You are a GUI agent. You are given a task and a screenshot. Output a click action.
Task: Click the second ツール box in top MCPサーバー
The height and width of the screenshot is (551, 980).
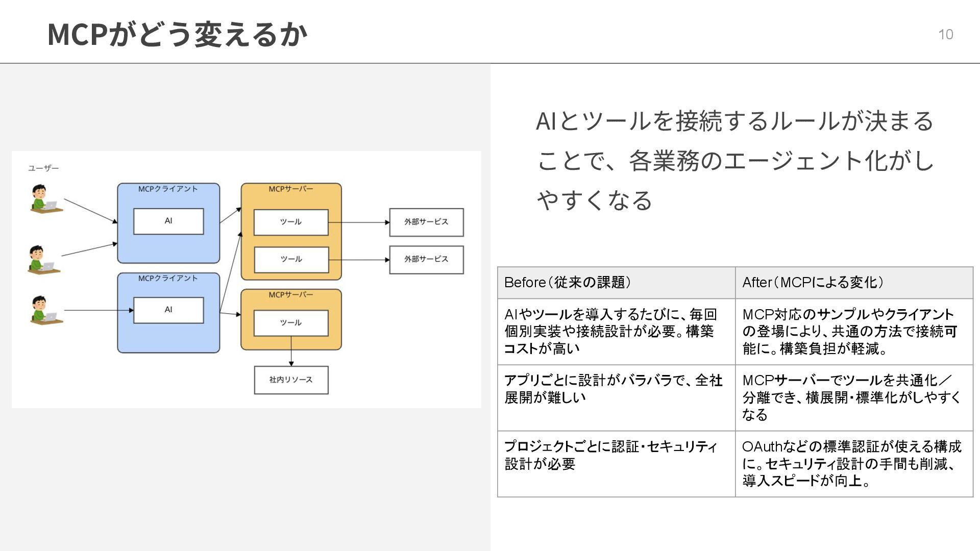291,260
